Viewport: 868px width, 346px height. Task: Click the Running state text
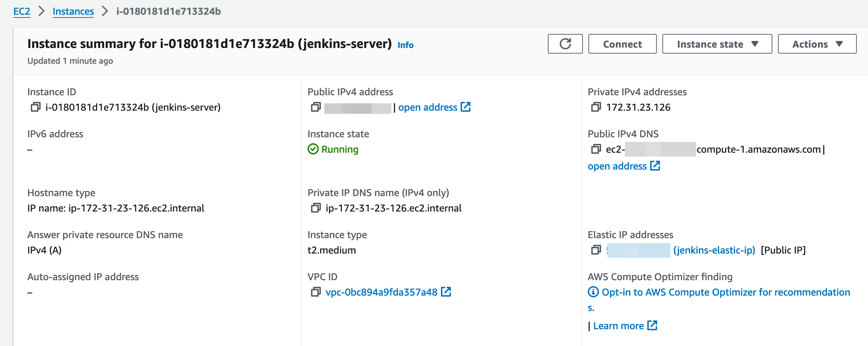[340, 150]
